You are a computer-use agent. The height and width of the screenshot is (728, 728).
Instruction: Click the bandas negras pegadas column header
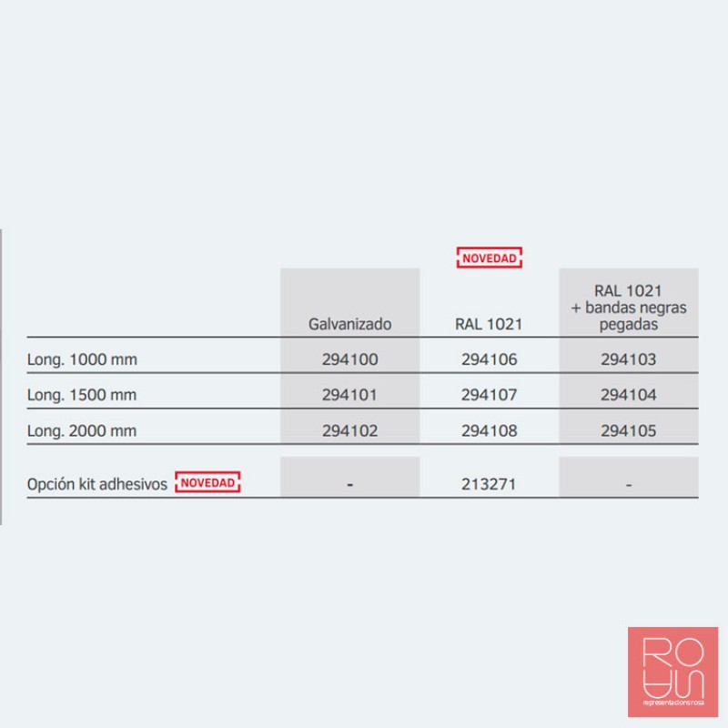(628, 308)
